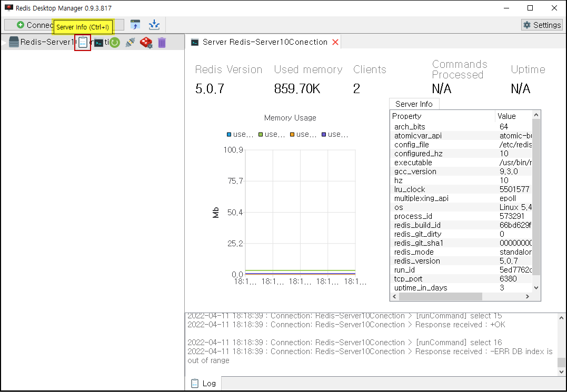Close the Server Redis-Server10Conection tab
Image resolution: width=567 pixels, height=392 pixels.
[335, 42]
